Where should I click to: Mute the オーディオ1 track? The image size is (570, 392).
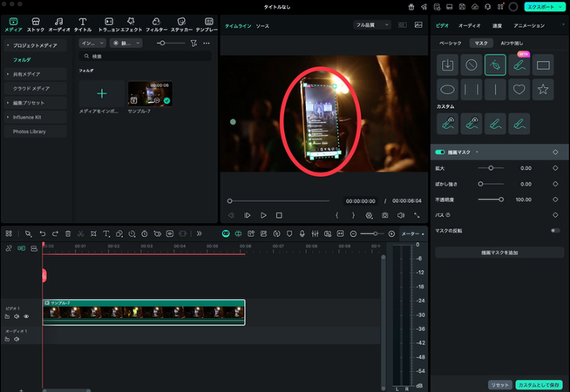coord(17,339)
